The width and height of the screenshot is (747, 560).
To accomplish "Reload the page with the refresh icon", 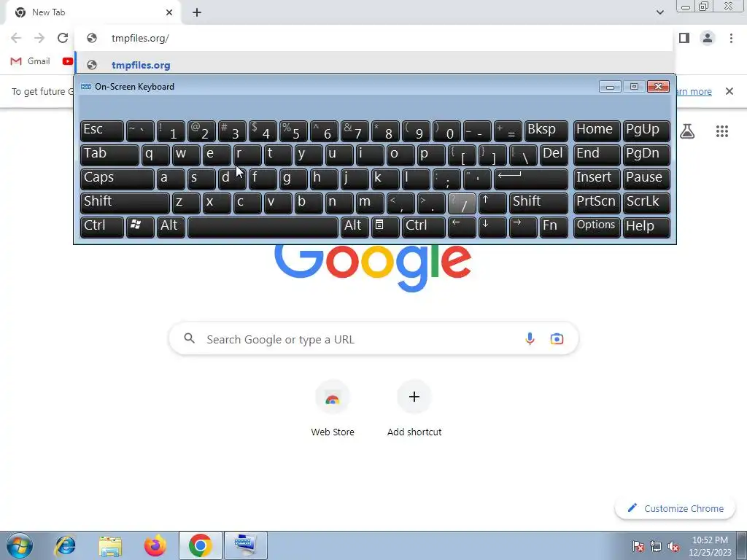I will click(x=63, y=38).
